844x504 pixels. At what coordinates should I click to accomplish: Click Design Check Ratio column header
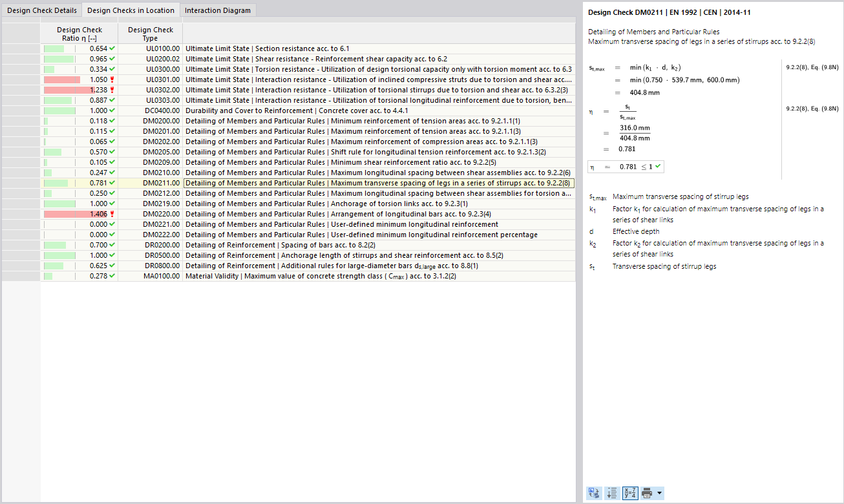(x=79, y=34)
